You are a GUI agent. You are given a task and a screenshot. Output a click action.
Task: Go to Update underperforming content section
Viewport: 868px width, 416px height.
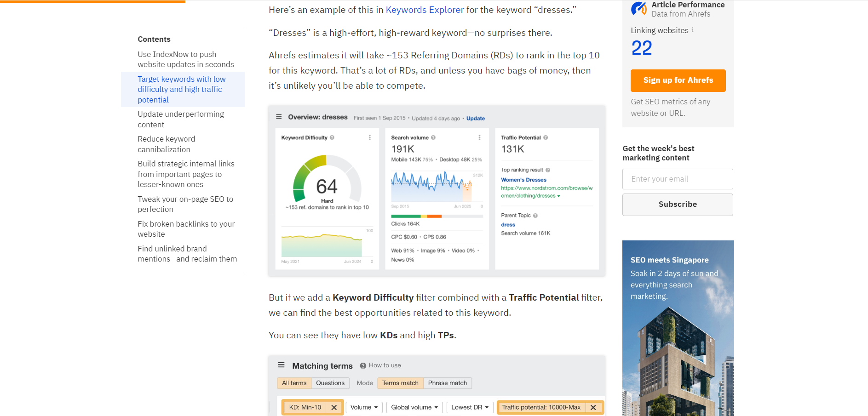pyautogui.click(x=181, y=119)
